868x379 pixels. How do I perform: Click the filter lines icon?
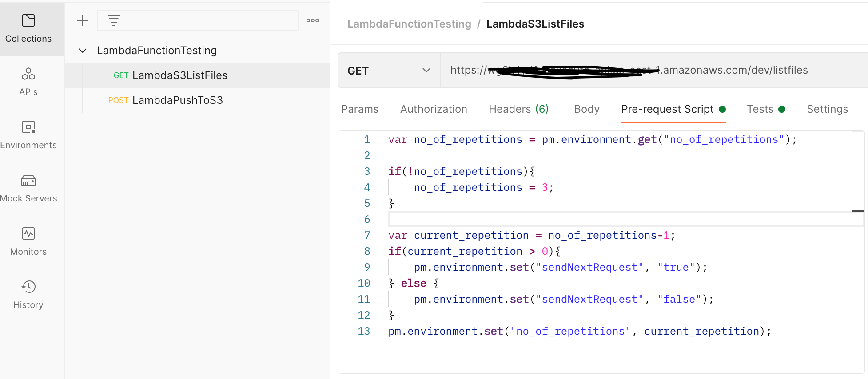[x=114, y=20]
